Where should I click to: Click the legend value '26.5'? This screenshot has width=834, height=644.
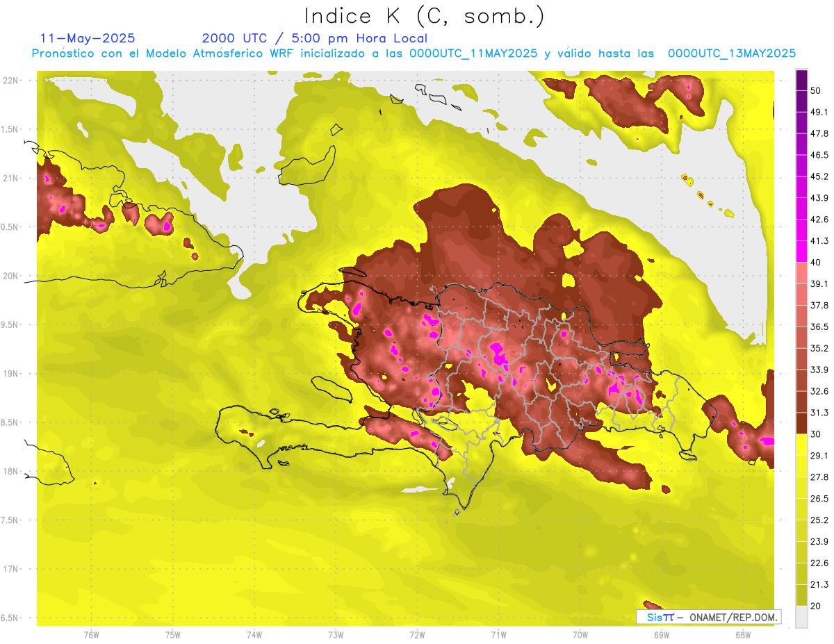[x=820, y=499]
